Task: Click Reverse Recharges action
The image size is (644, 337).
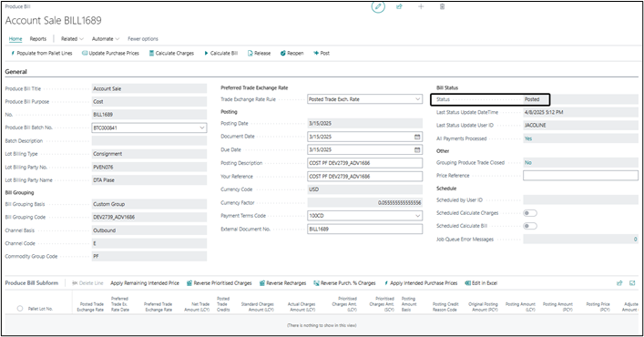Action: pos(282,283)
